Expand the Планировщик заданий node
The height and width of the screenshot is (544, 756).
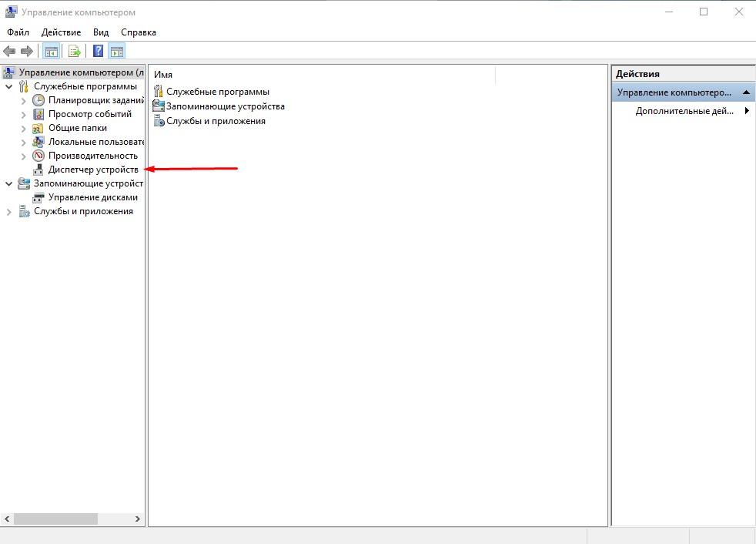point(23,101)
